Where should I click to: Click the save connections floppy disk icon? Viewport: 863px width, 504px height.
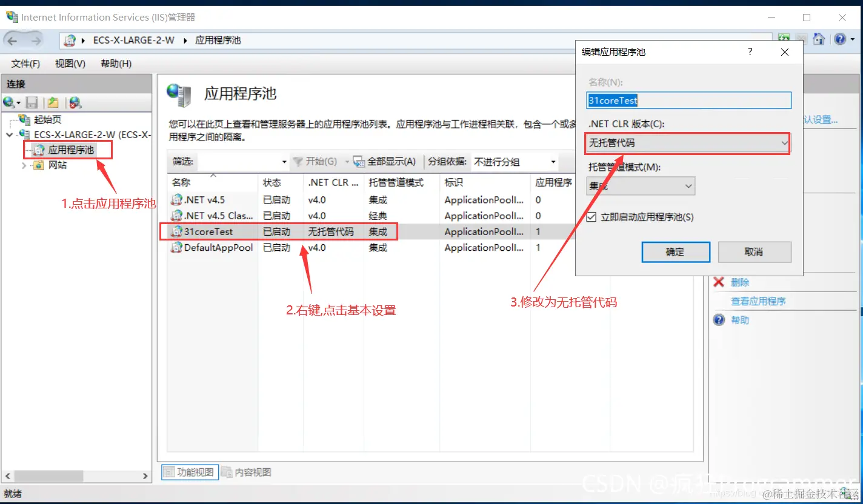32,102
